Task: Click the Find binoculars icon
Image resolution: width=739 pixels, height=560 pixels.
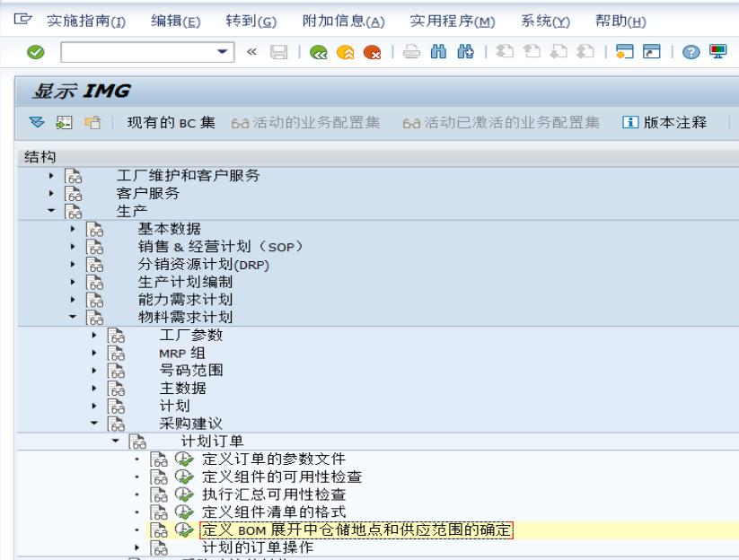Action: point(438,52)
